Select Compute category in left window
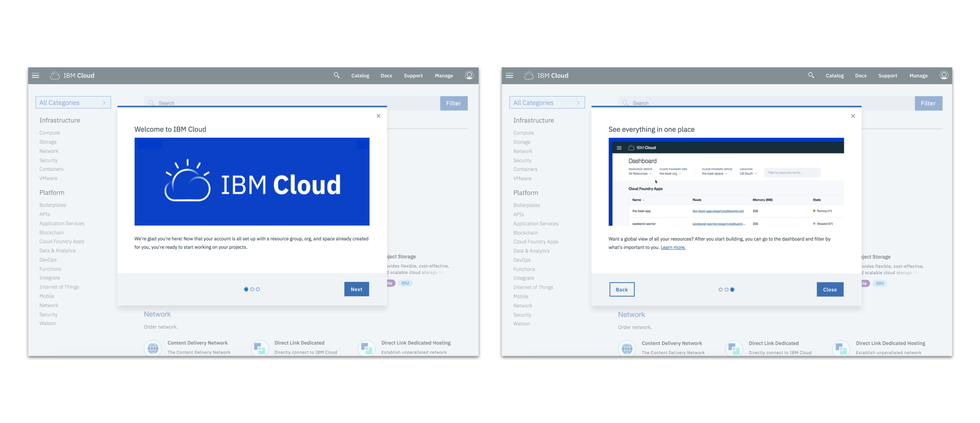The image size is (980, 423). point(49,133)
